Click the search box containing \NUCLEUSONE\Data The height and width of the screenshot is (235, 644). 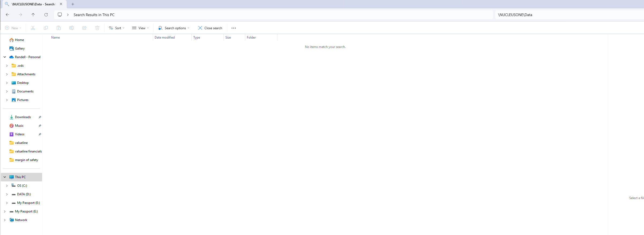(569, 15)
